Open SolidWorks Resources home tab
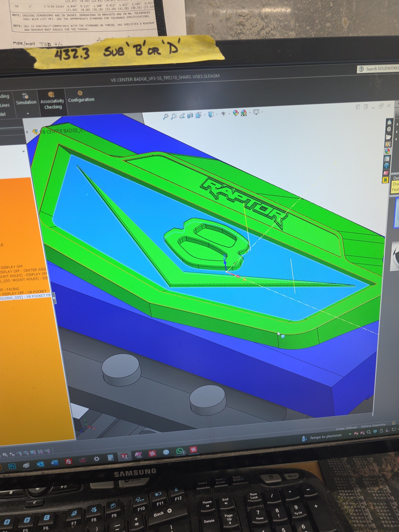 coord(389,122)
